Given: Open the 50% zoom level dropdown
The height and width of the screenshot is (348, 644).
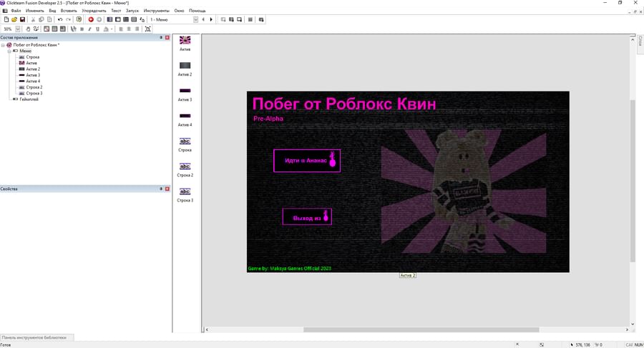Looking at the screenshot, I should click(x=18, y=29).
